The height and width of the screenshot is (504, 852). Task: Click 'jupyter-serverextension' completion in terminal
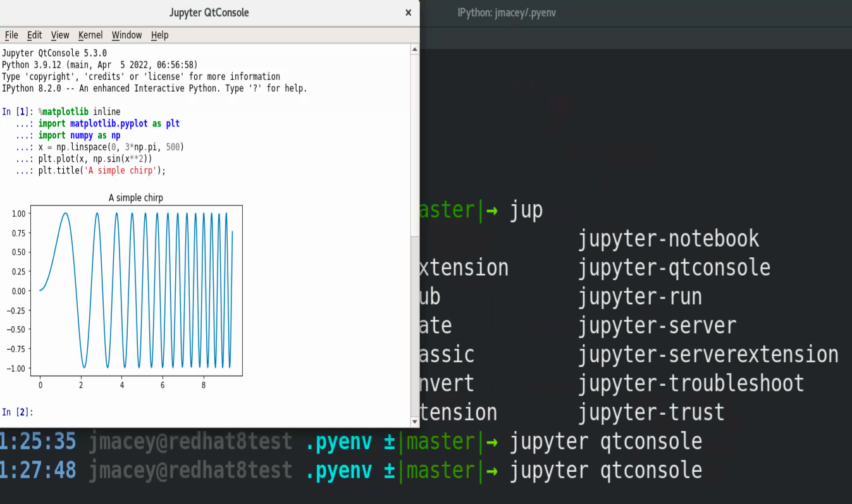point(708,354)
